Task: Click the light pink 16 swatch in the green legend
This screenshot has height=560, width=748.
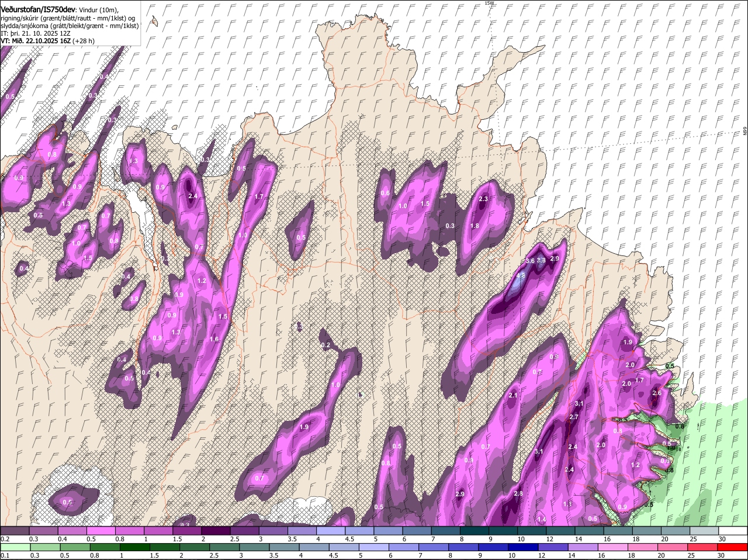Action: tap(614, 547)
